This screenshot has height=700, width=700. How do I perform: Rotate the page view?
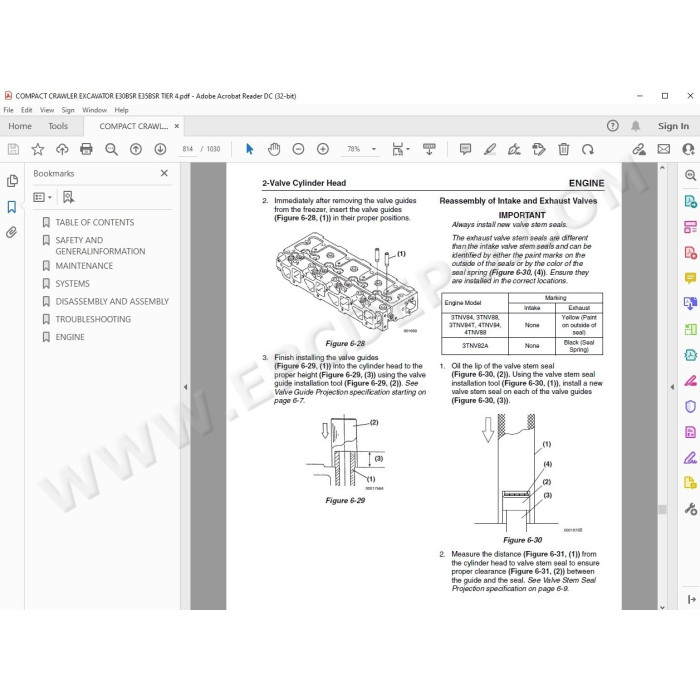(588, 149)
